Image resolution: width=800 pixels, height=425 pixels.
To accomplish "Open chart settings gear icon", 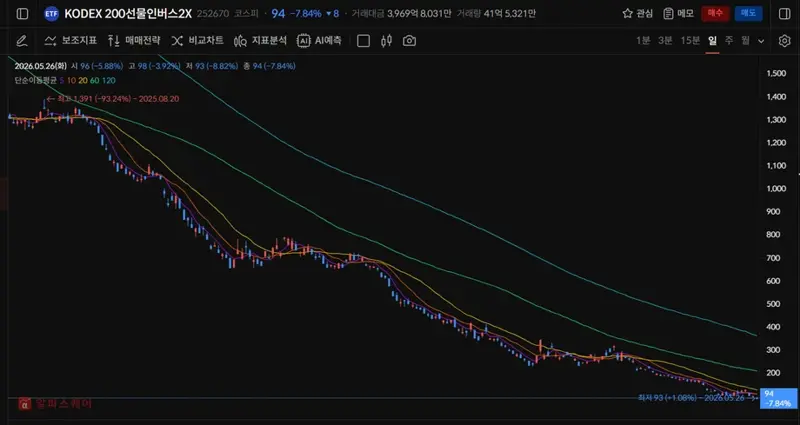I will [x=785, y=41].
